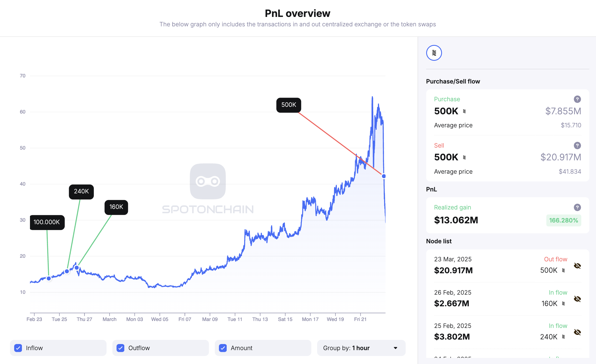Open the Group by 1 hour dropdown
596x364 pixels.
pyautogui.click(x=361, y=348)
